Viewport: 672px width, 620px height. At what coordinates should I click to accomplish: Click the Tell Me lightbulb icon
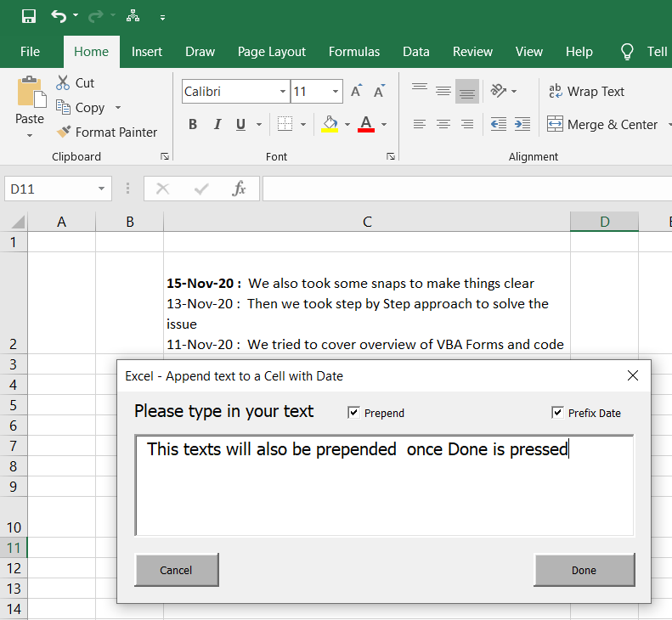tap(627, 52)
